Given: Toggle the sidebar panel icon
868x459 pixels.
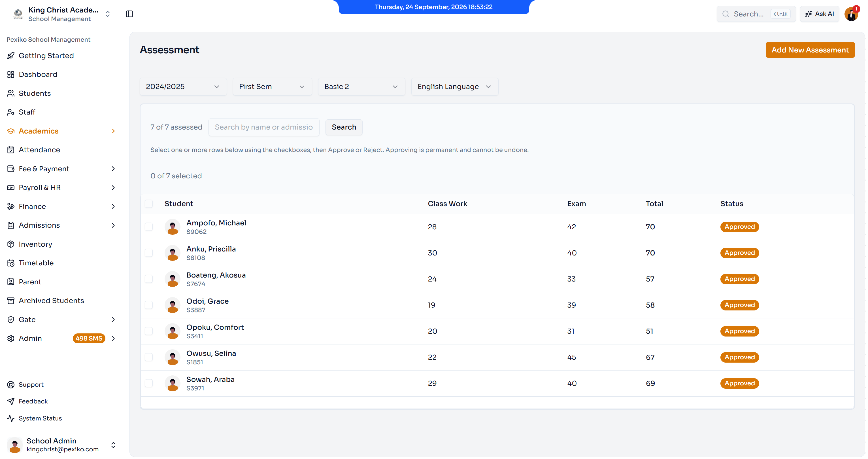Looking at the screenshot, I should pos(129,14).
